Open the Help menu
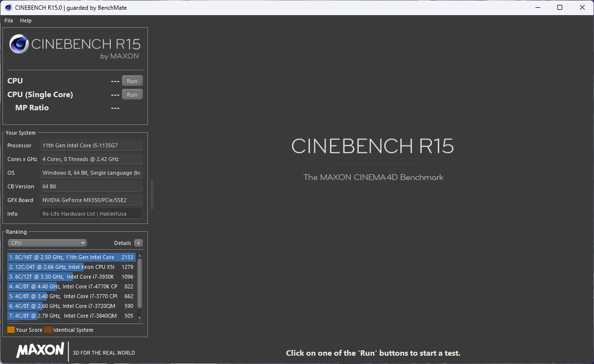Screen dimensions: 594x364 tap(26, 20)
